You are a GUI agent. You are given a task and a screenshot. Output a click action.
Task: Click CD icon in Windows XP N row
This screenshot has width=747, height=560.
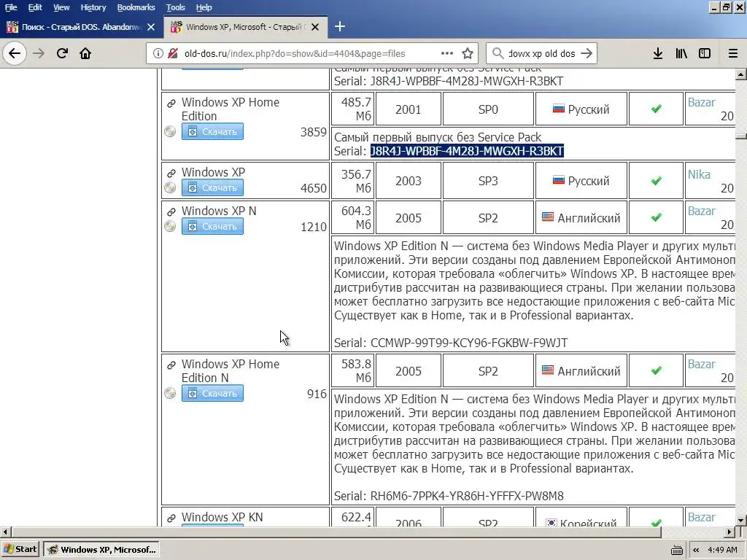click(170, 226)
